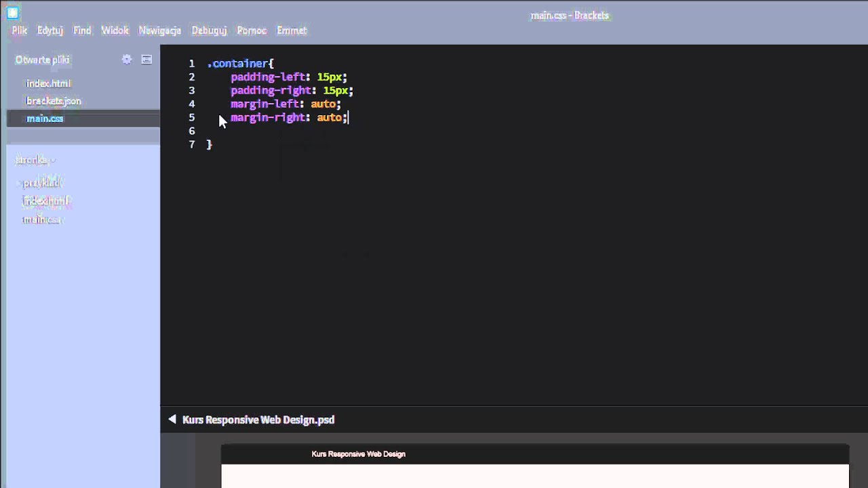This screenshot has height=488, width=868.
Task: Click the Brackets app icon in title bar
Action: [x=12, y=13]
